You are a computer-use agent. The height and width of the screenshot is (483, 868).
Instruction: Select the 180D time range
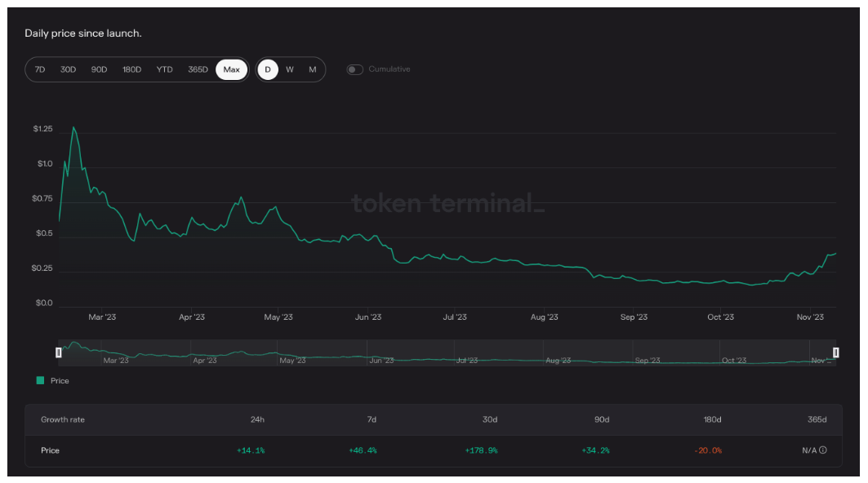(131, 69)
